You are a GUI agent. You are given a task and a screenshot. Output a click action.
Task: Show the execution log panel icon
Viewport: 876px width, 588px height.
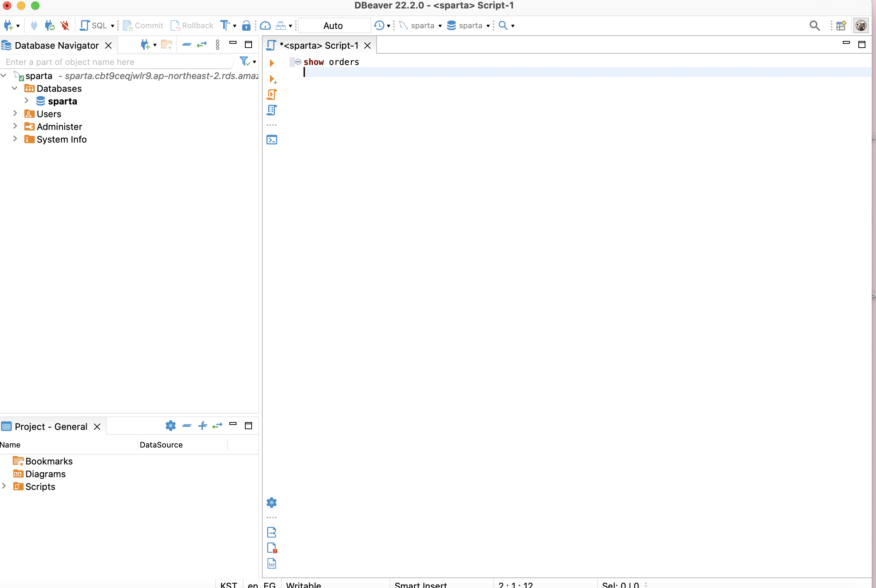272,548
